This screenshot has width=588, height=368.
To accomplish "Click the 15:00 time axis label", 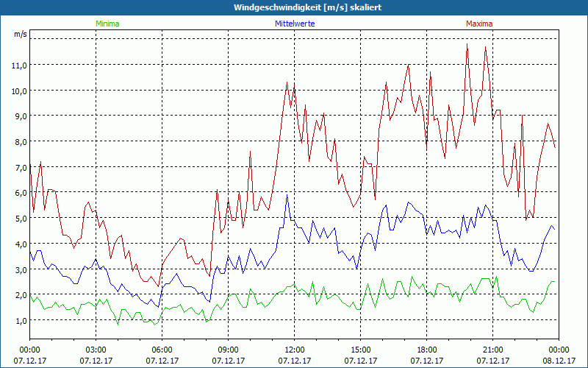I will pyautogui.click(x=360, y=350).
